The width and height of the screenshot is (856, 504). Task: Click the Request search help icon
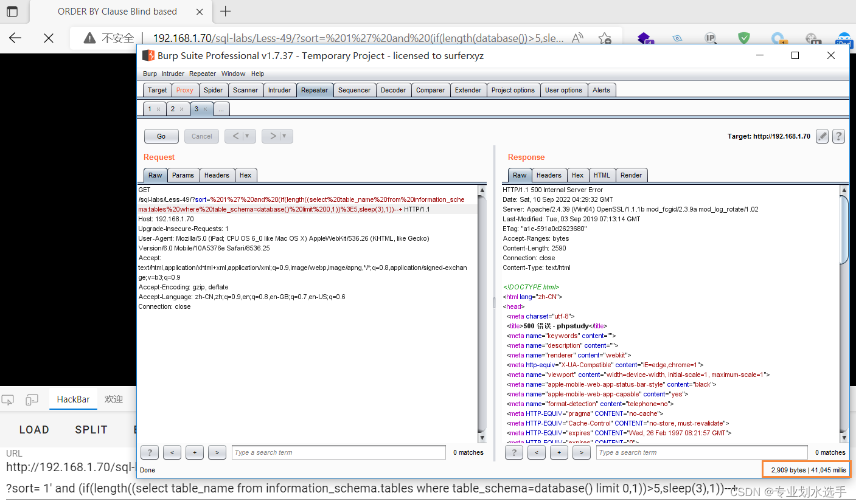coord(150,452)
